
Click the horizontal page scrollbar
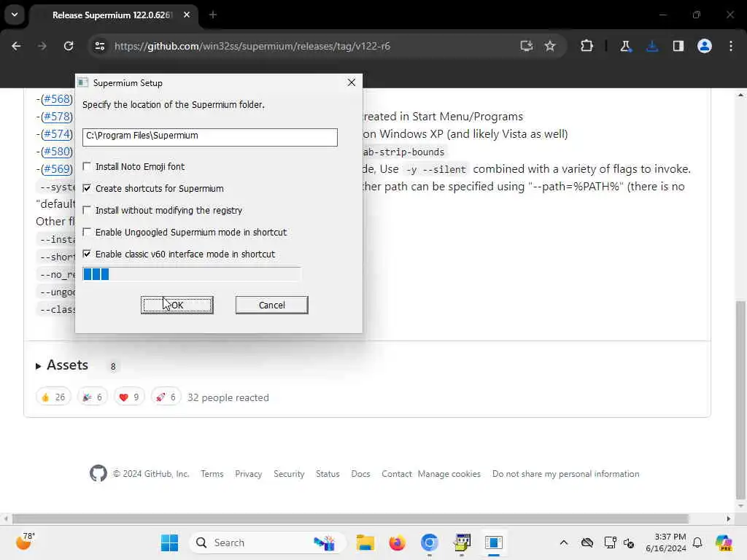(350, 518)
